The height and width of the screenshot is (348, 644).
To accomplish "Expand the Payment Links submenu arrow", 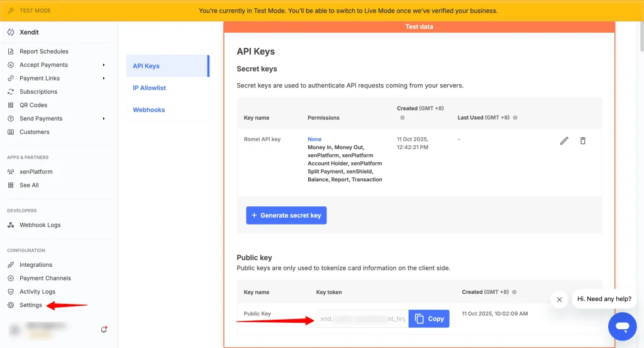I will coord(104,79).
